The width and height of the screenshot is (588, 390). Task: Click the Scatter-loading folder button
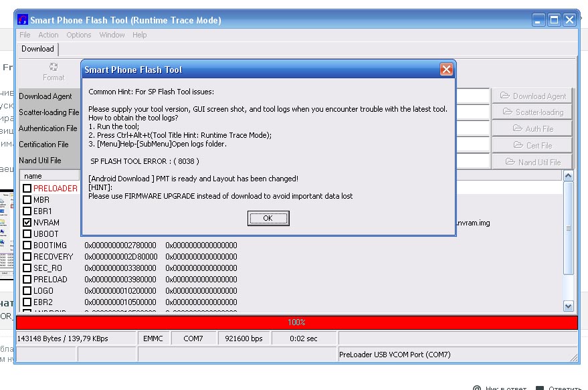pyautogui.click(x=532, y=112)
